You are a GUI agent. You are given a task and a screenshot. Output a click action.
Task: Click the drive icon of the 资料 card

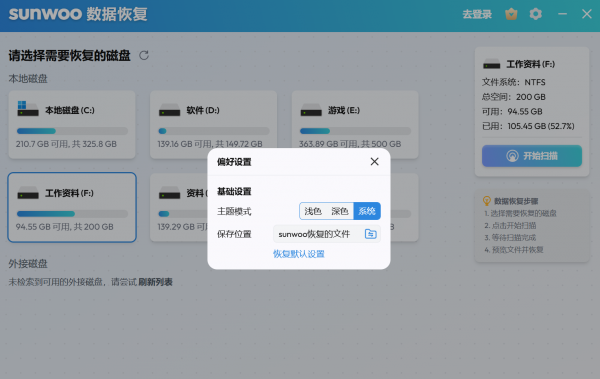170,193
